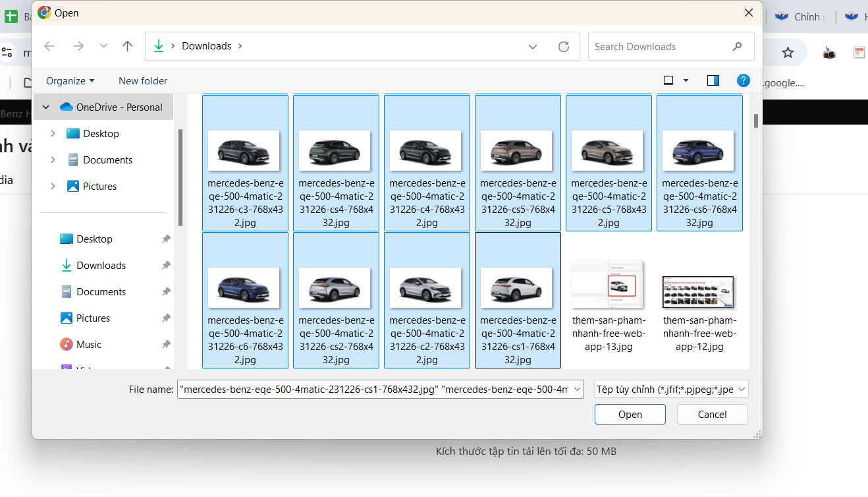Toggle the preview pane
The image size is (868, 497).
pos(713,80)
